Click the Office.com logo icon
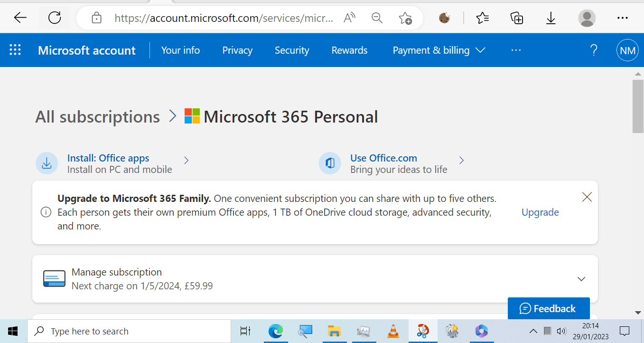644x343 pixels. pyautogui.click(x=330, y=163)
